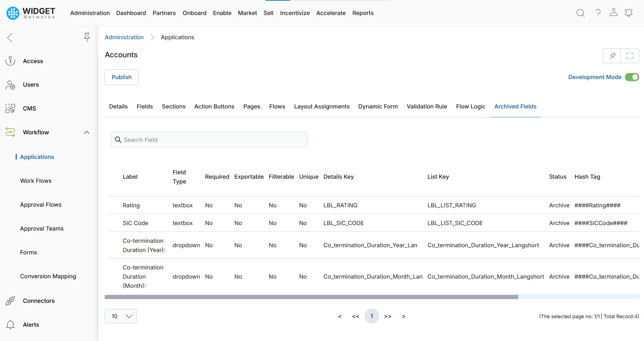The image size is (644, 341).
Task: Open the Dashboard top menu
Action: pyautogui.click(x=131, y=13)
